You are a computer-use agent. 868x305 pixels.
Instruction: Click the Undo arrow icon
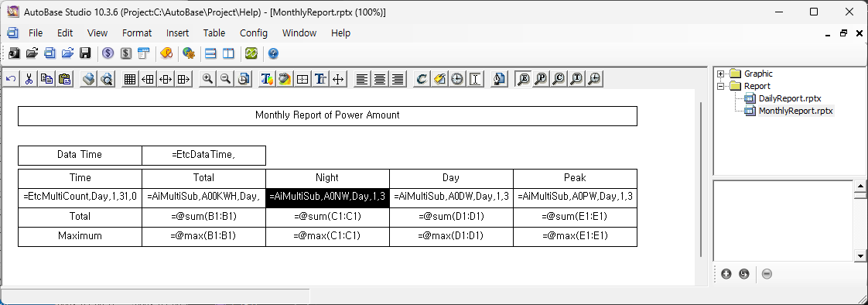(x=11, y=79)
